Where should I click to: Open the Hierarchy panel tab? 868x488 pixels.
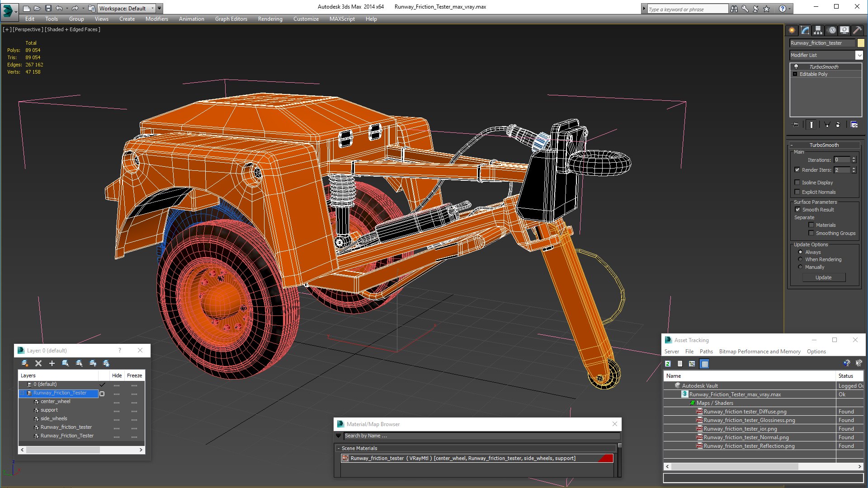coord(818,30)
